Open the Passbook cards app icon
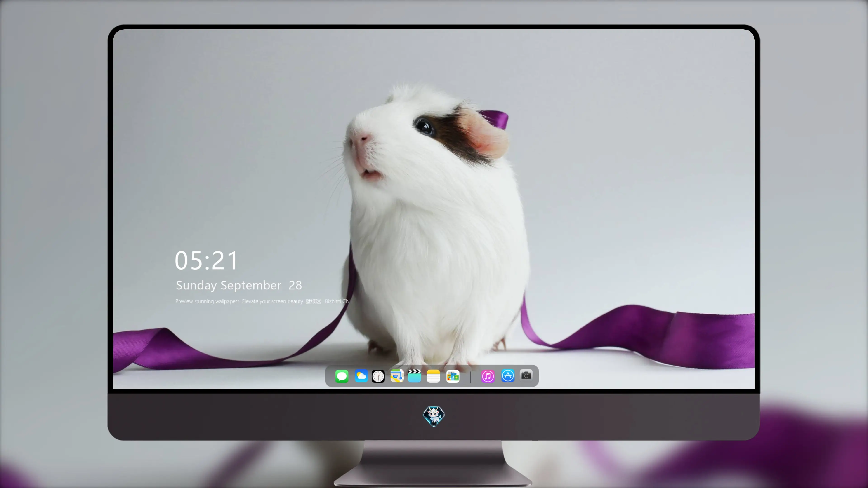The width and height of the screenshot is (868, 488). [453, 376]
